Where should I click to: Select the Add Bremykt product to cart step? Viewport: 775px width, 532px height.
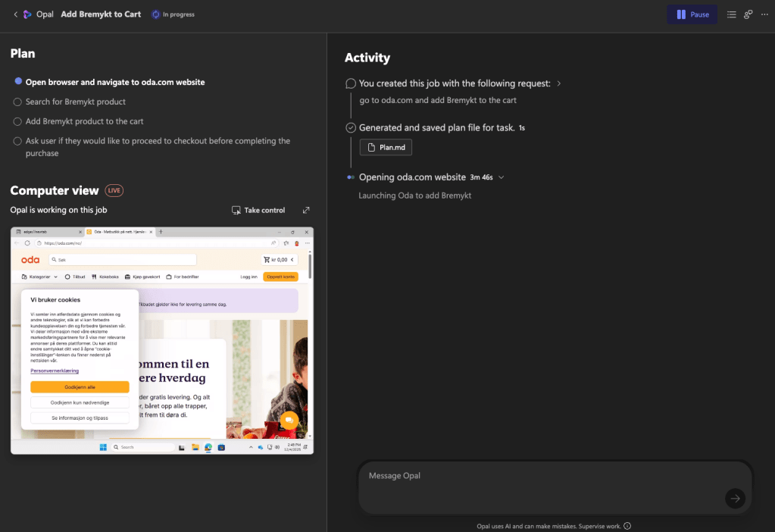click(x=84, y=121)
